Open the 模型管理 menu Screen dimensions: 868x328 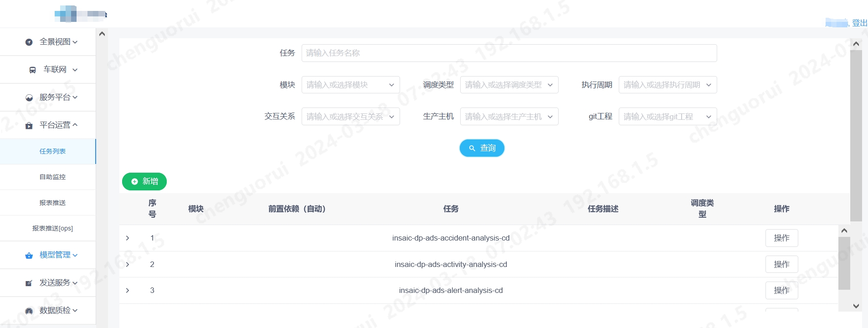48,255
